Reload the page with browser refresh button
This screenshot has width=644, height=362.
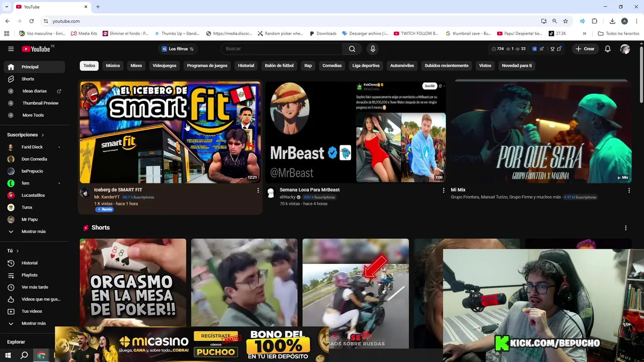31,21
